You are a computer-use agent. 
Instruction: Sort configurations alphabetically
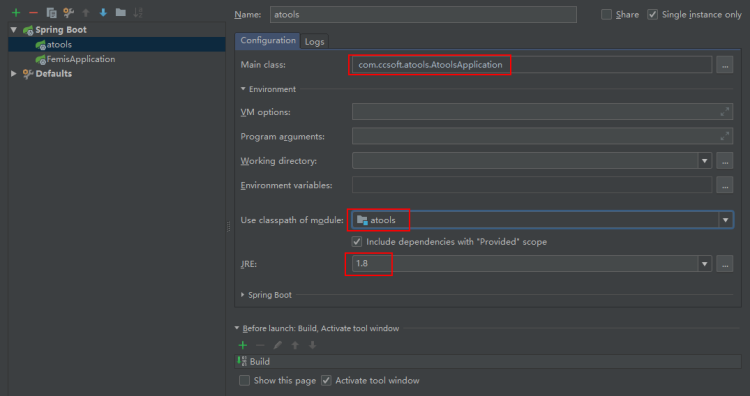click(138, 13)
